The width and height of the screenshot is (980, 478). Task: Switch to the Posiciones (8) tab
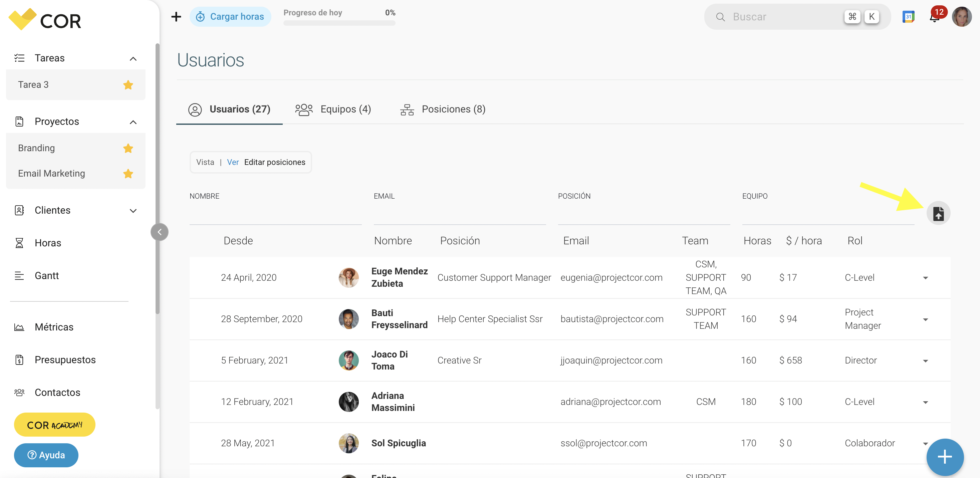coord(443,109)
